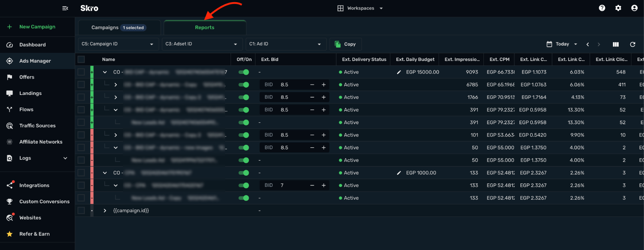Increase the bid 7 value
This screenshot has height=250, width=644.
[324, 185]
